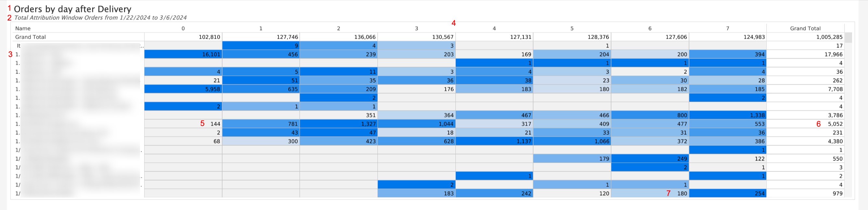The image size is (868, 210).
Task: Click the row total 4,380
Action: [805, 141]
